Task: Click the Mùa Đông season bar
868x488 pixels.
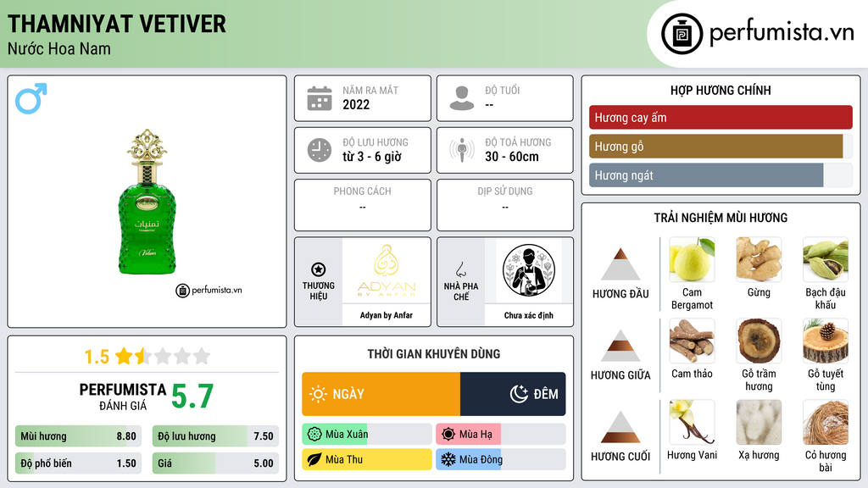Action: (x=500, y=459)
